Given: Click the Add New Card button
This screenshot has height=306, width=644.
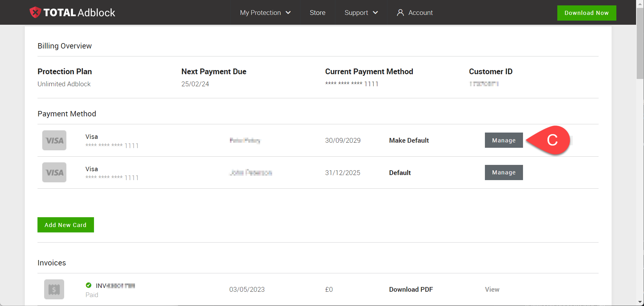Looking at the screenshot, I should (x=65, y=225).
